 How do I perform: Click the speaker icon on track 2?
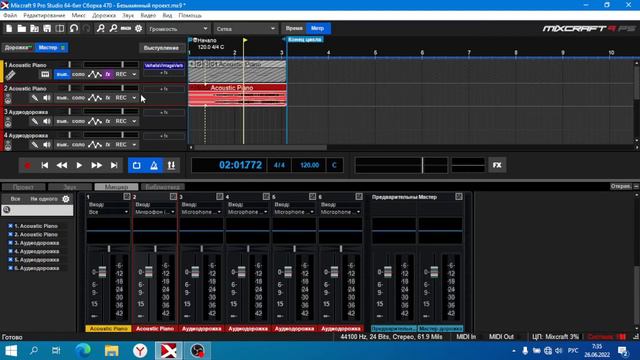click(47, 98)
